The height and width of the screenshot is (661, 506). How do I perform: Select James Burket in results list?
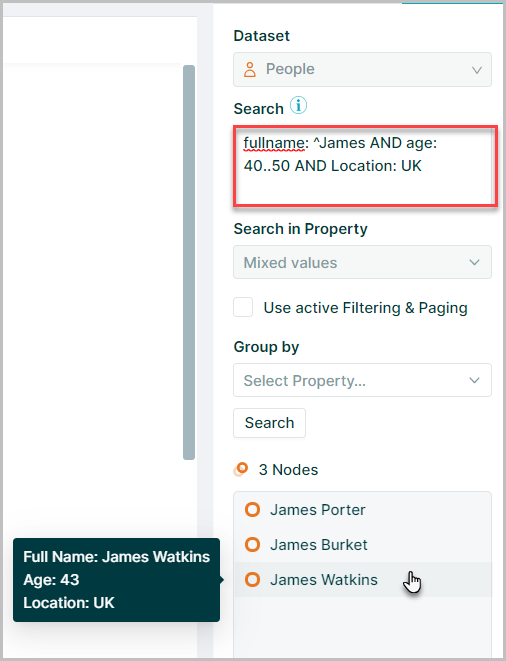363,545
